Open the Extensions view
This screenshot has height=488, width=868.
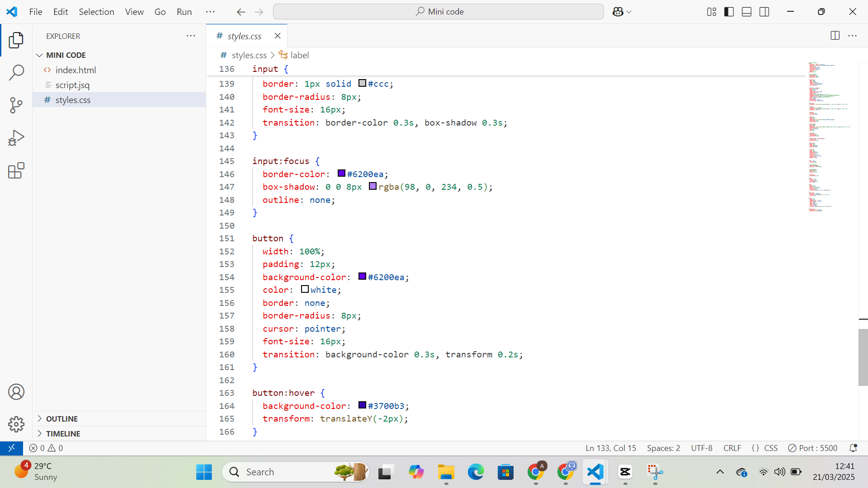16,170
